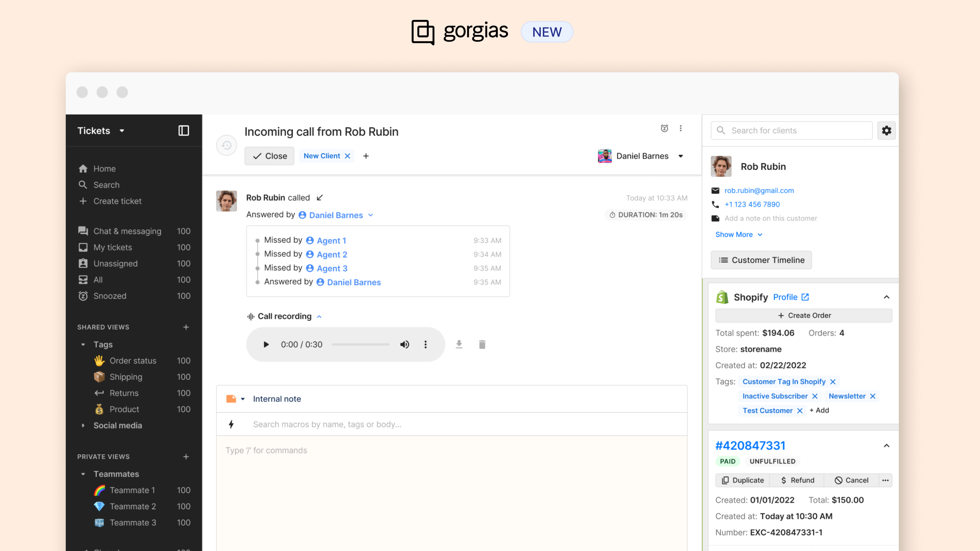Click Create Order in Shopify panel

[x=804, y=315]
